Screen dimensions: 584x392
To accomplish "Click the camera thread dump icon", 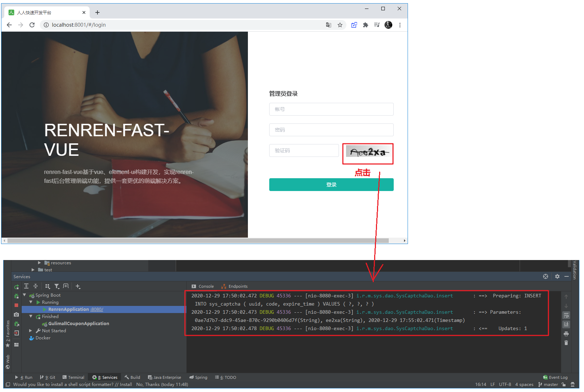I will coord(16,314).
